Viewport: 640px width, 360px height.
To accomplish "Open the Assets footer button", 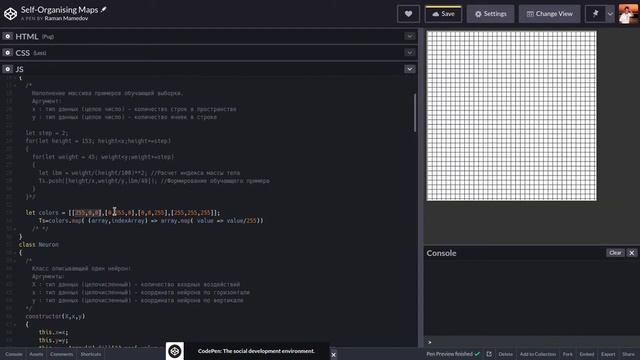I will [36, 354].
